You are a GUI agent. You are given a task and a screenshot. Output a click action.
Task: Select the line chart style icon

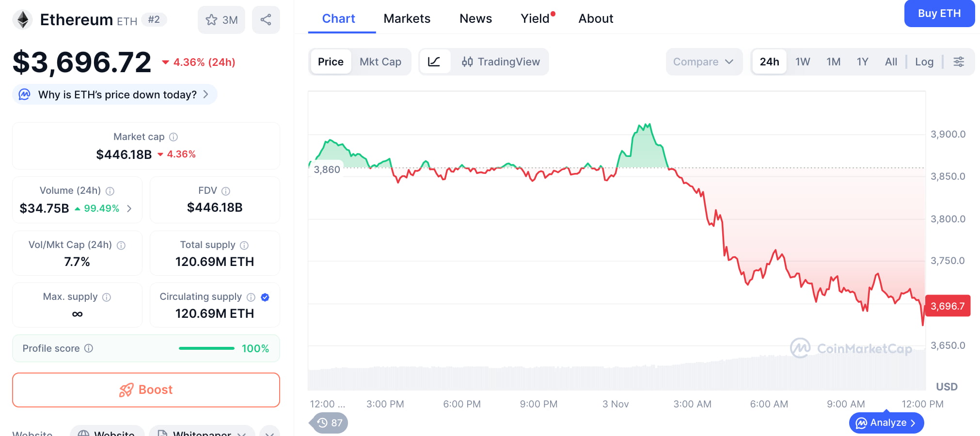[x=435, y=62]
